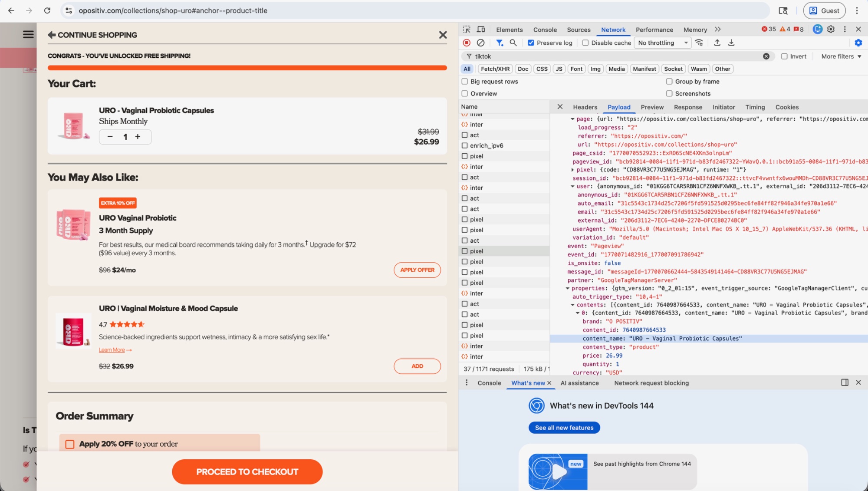Click the DevTools record network log icon

point(467,43)
